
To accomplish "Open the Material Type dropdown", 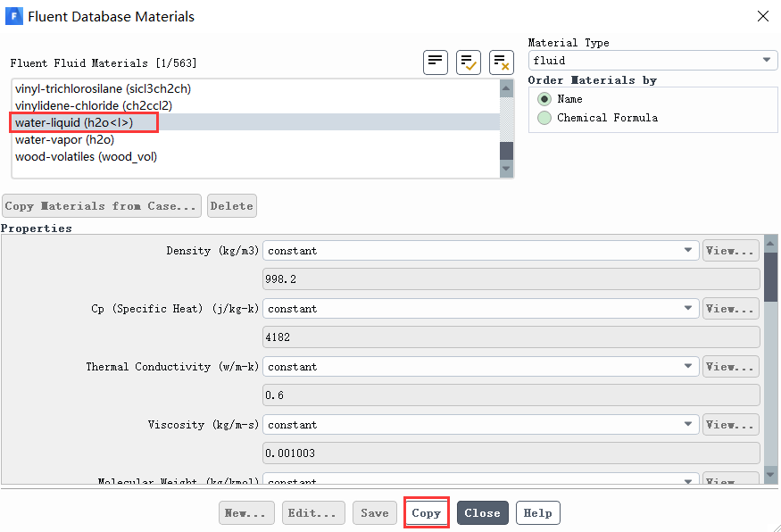I will [x=652, y=61].
